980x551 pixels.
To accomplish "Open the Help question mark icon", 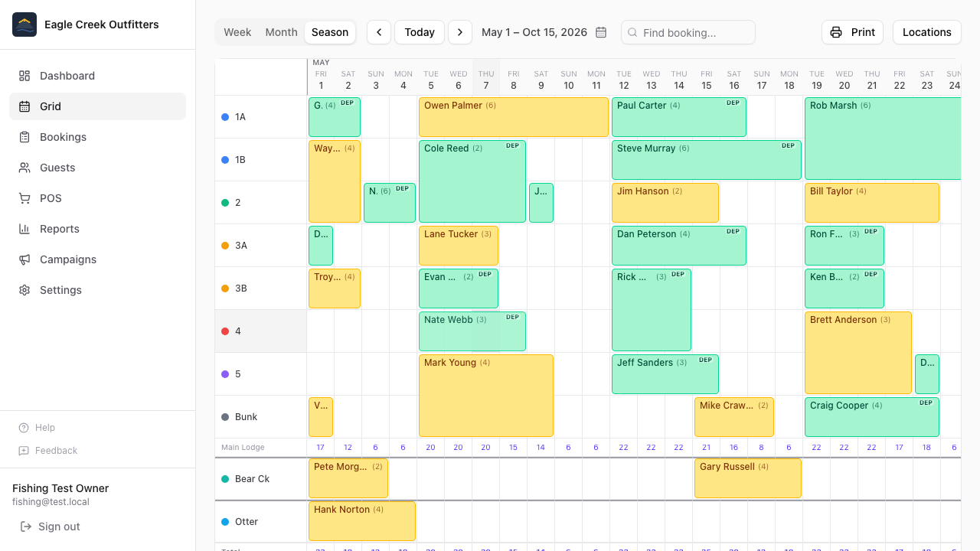I will tap(24, 428).
